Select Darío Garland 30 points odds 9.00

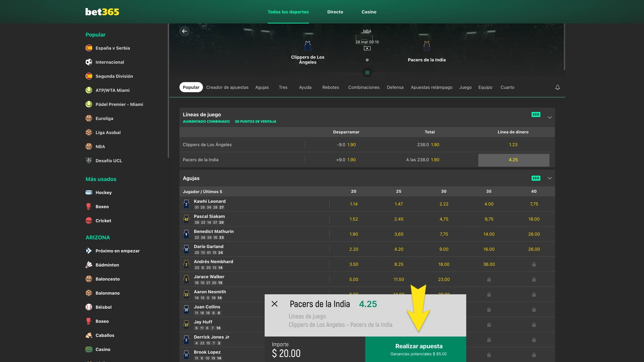(x=444, y=249)
